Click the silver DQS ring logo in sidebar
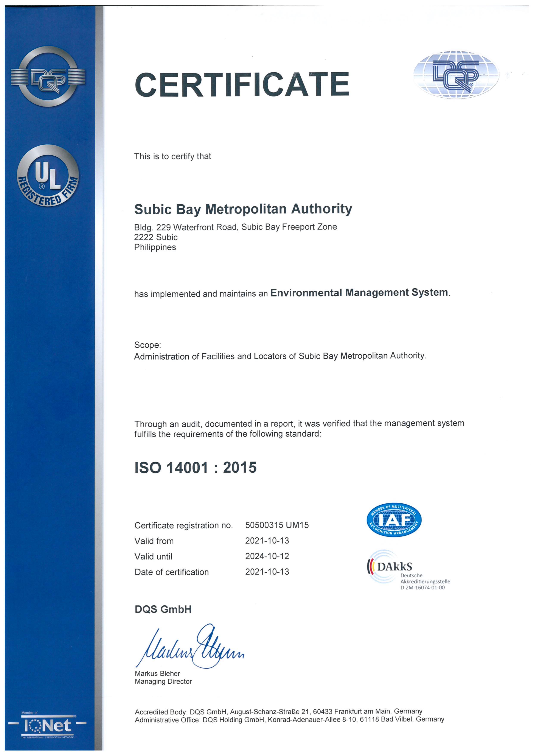 48,76
